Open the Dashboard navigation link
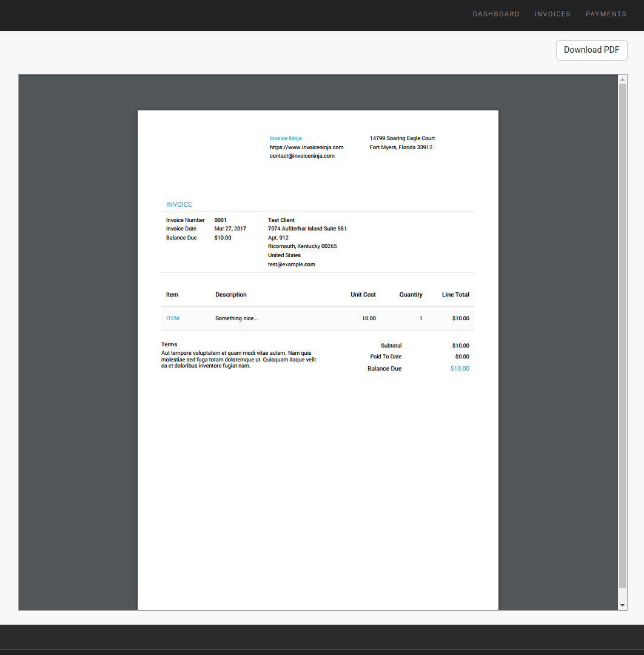This screenshot has height=655, width=644. click(495, 14)
